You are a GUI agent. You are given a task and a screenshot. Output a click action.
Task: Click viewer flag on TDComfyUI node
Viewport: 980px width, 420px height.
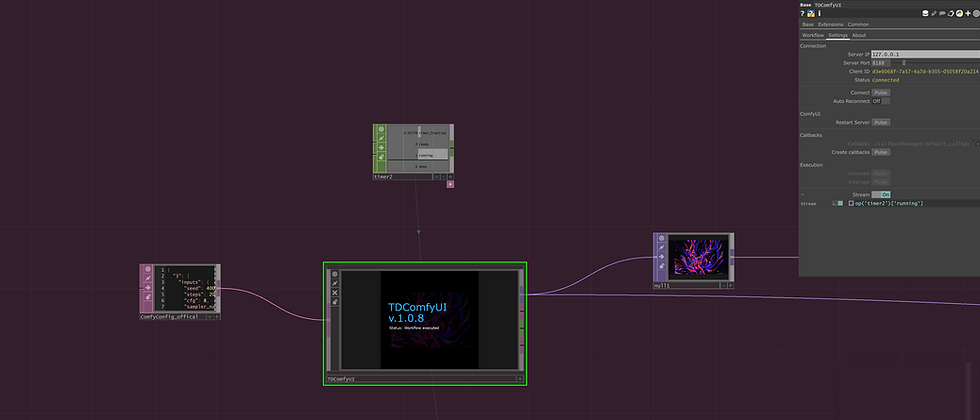pyautogui.click(x=335, y=274)
